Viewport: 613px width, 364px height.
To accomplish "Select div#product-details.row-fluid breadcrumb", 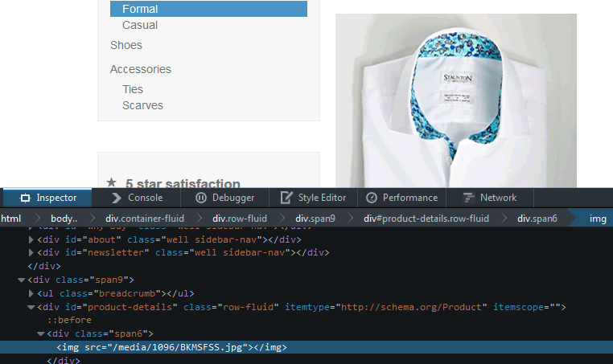I will (426, 219).
